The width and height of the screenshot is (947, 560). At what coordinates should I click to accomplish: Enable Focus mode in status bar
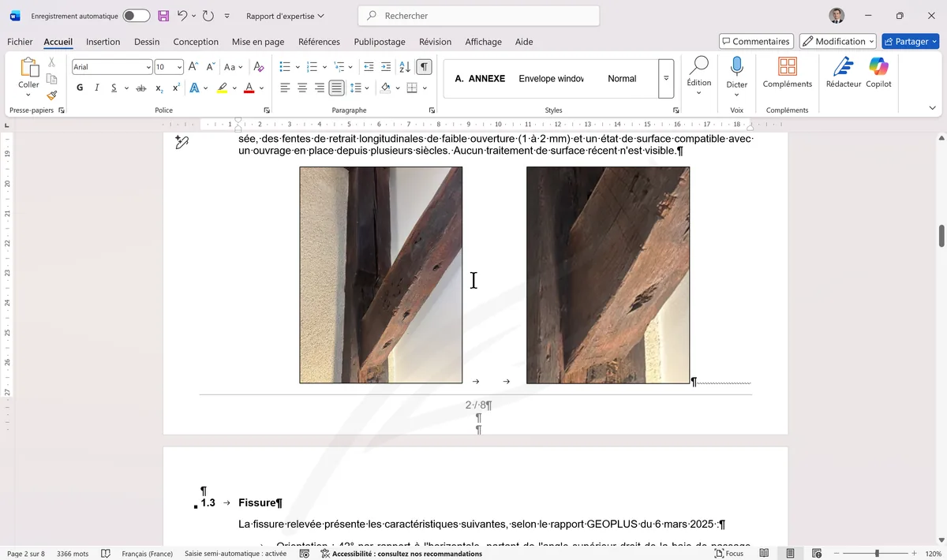pyautogui.click(x=728, y=554)
